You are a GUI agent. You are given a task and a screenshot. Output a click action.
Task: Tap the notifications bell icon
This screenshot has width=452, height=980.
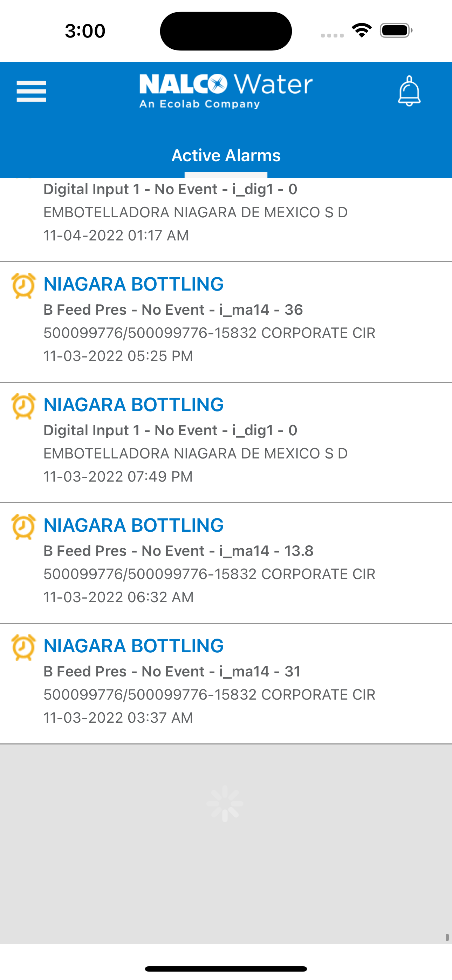[409, 91]
